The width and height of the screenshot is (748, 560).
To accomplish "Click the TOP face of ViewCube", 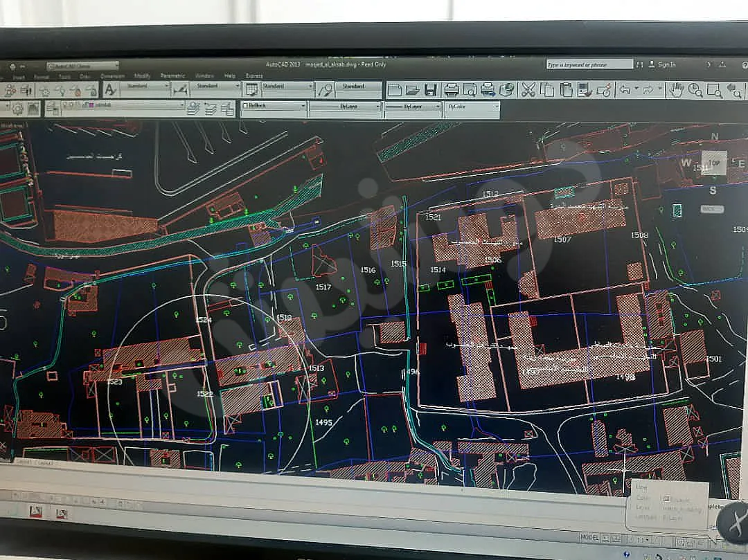I will (713, 163).
